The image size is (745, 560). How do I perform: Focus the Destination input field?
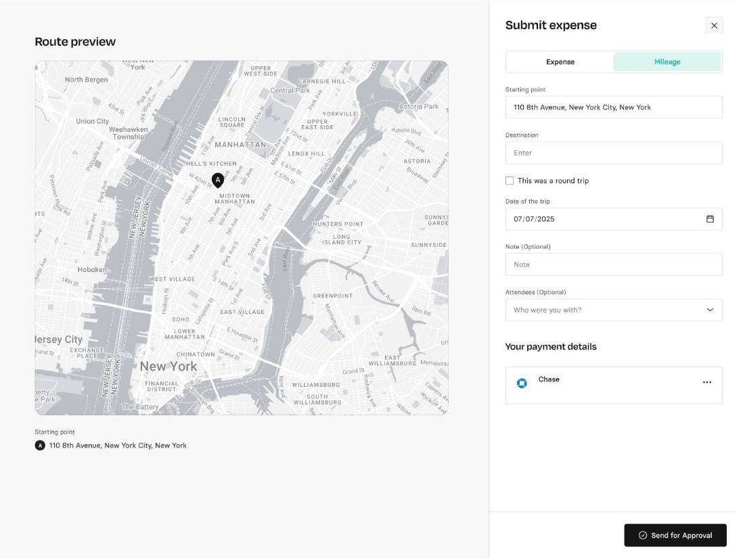pos(613,153)
